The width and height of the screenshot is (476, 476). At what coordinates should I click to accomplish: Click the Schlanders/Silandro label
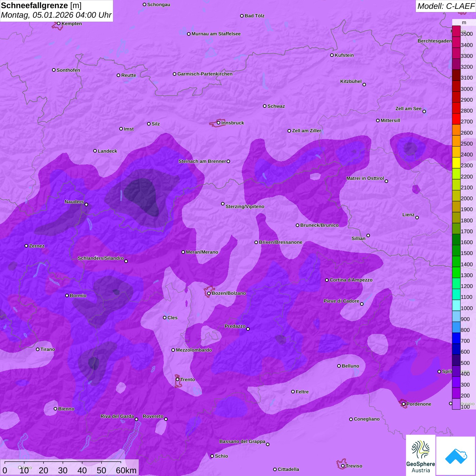(101, 258)
